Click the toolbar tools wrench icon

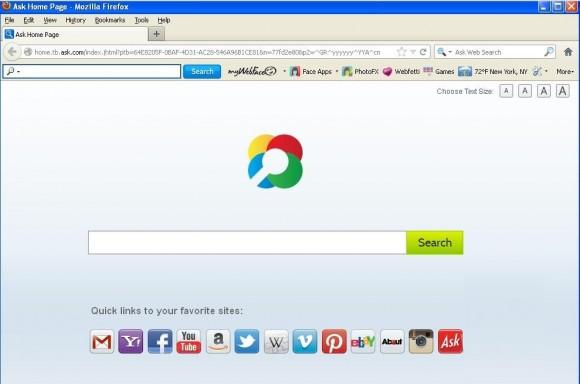[537, 71]
